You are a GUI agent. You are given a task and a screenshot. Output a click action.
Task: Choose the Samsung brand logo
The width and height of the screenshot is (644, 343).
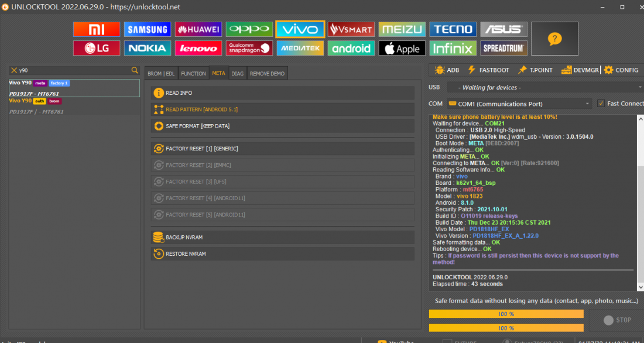tap(148, 29)
